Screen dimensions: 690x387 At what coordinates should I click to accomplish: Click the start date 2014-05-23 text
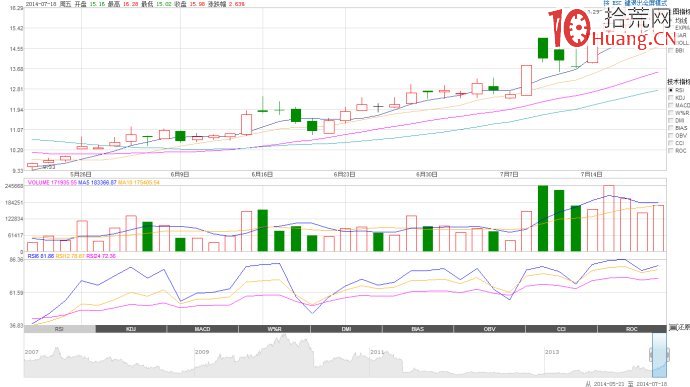coord(609,384)
